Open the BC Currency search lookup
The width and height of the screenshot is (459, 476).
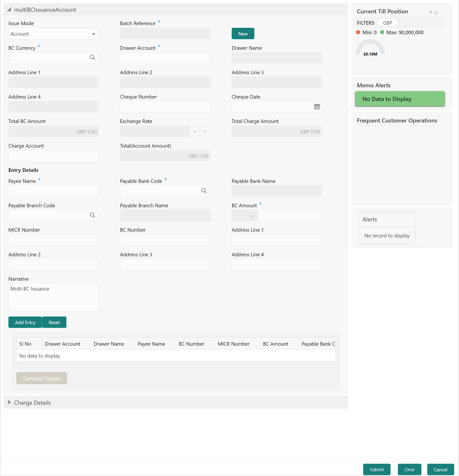pyautogui.click(x=92, y=58)
